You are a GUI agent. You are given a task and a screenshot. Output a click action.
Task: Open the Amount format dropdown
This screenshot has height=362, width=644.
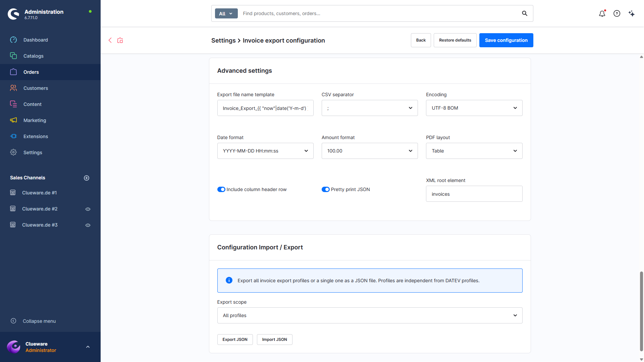point(370,151)
